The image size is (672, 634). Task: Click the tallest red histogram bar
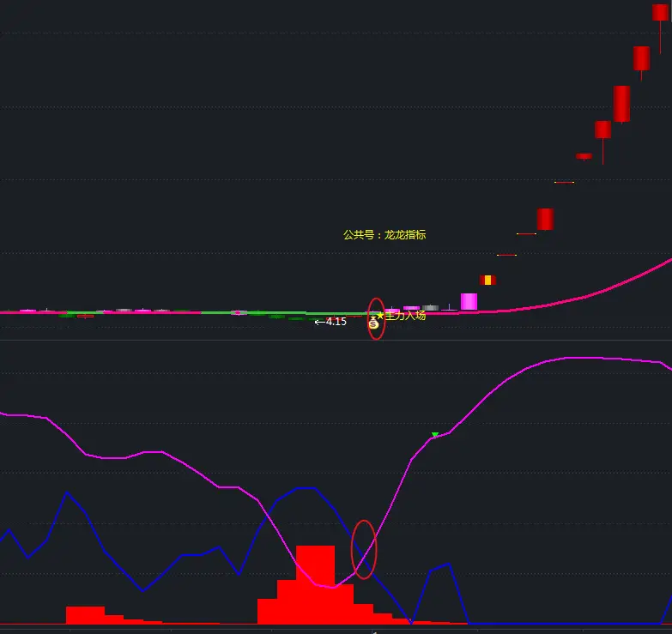pos(315,583)
